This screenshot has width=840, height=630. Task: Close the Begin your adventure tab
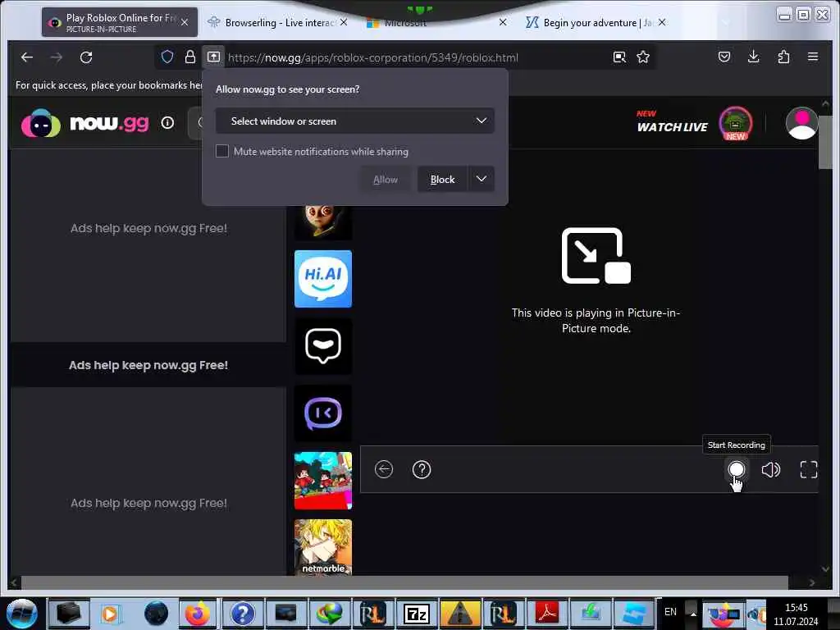(662, 22)
